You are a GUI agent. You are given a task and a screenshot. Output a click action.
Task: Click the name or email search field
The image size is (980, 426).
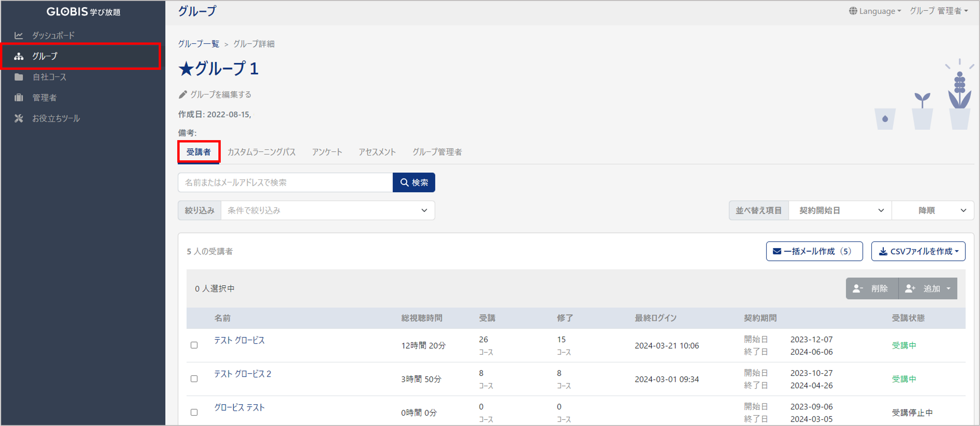(x=285, y=182)
